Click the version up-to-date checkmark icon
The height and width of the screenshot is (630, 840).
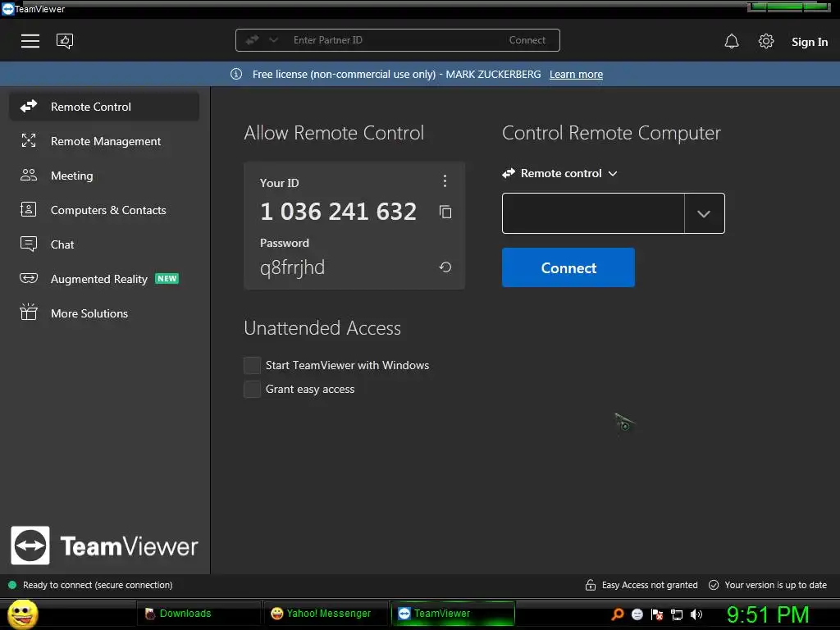pyautogui.click(x=714, y=585)
